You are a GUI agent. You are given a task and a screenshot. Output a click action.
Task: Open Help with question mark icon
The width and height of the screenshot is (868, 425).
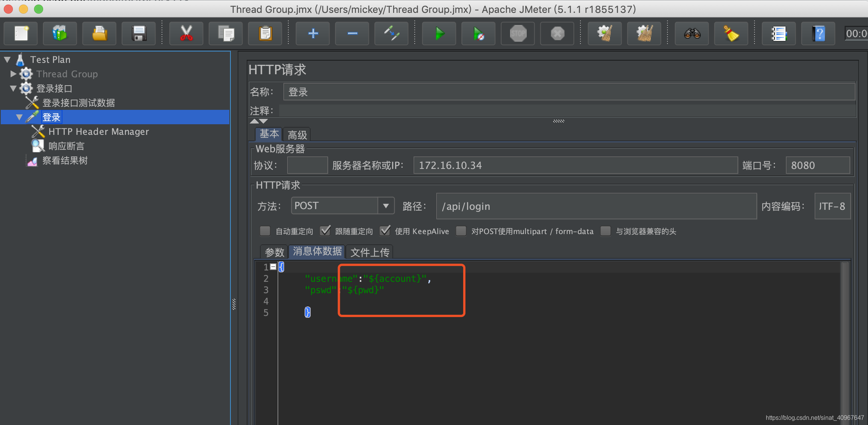tap(818, 34)
